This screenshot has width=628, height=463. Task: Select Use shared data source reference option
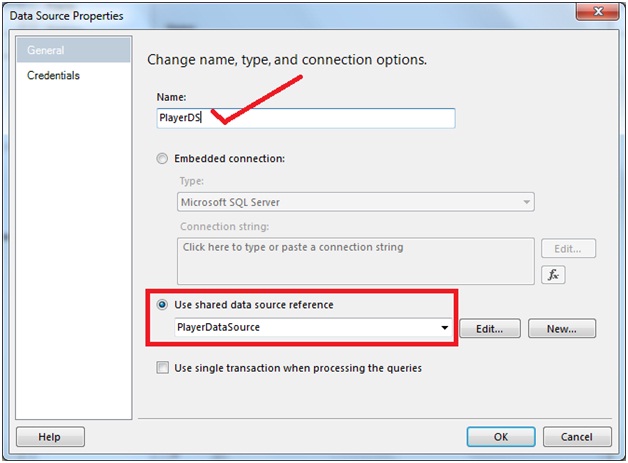(162, 305)
